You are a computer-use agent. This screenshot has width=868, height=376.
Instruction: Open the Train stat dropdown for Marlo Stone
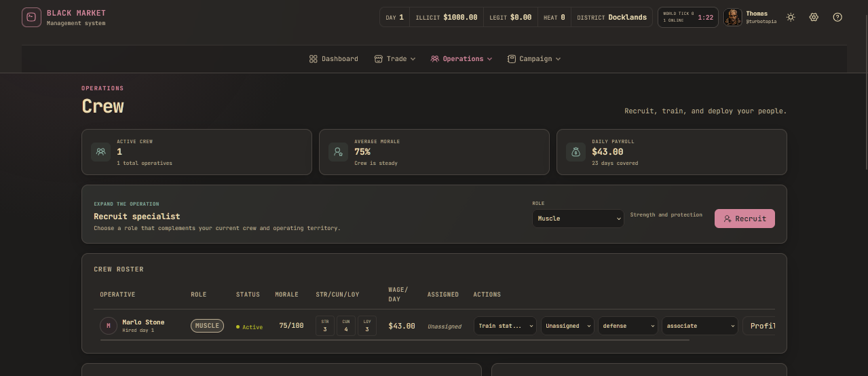(505, 326)
